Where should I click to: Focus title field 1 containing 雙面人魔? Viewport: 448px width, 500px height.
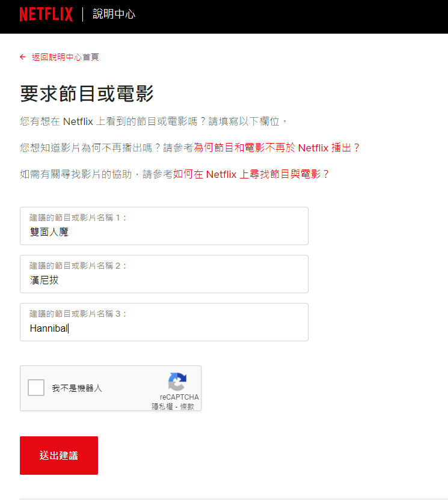[x=164, y=226]
